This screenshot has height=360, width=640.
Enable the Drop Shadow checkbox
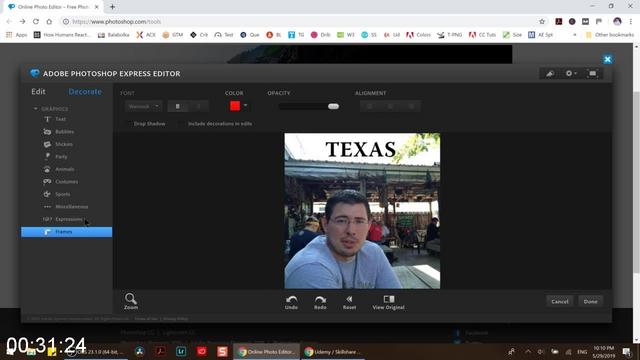tap(129, 124)
